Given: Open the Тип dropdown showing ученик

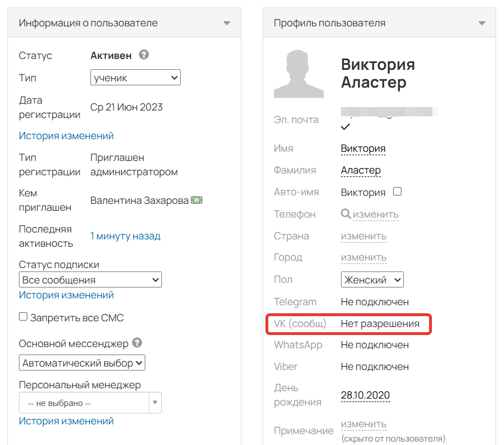Looking at the screenshot, I should click(136, 77).
